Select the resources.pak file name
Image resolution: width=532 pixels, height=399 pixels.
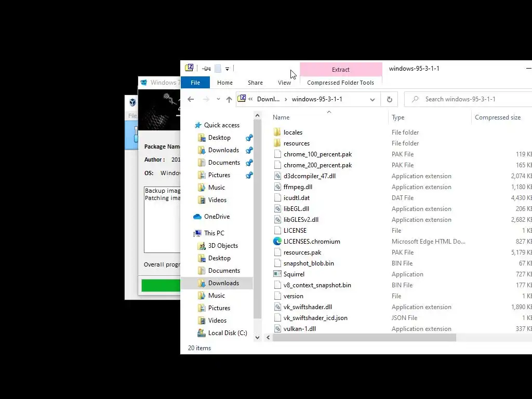(302, 252)
